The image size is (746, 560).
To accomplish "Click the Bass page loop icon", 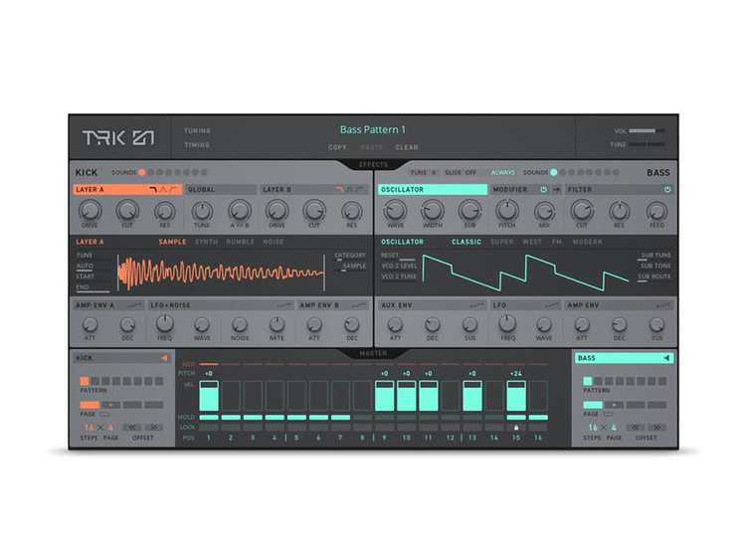I will coord(608,415).
